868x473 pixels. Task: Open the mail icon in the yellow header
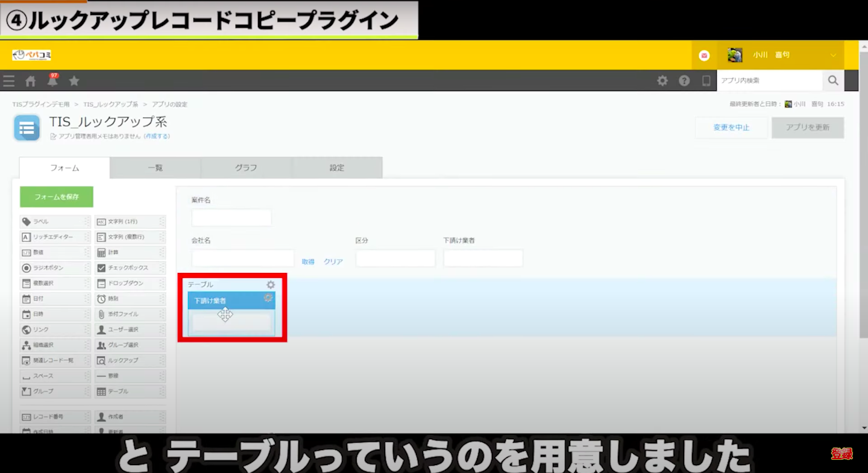[x=704, y=55]
